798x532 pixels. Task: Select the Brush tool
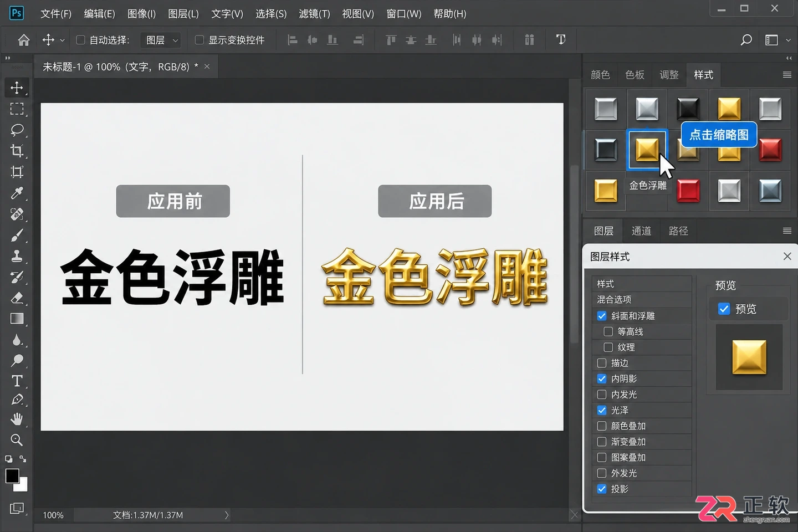pyautogui.click(x=17, y=236)
